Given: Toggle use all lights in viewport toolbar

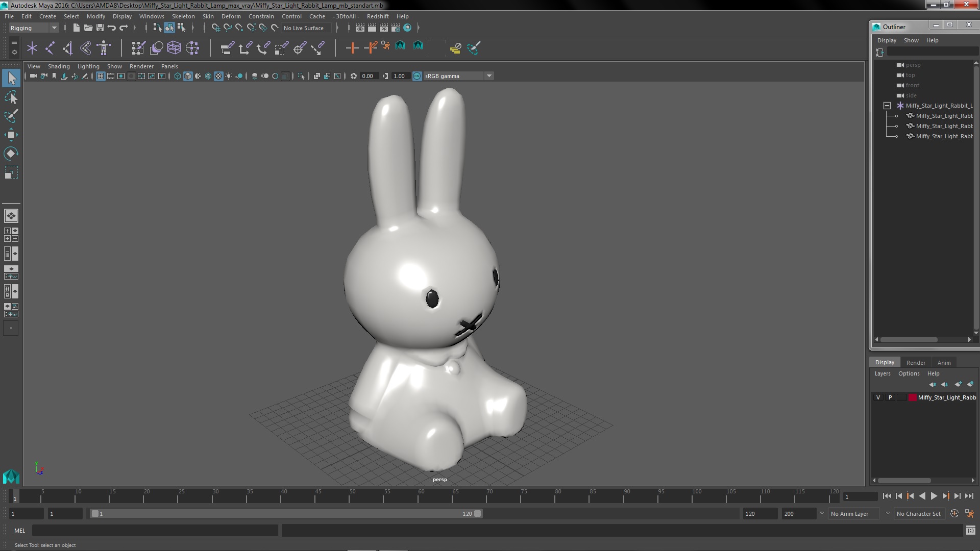Looking at the screenshot, I should pos(229,76).
